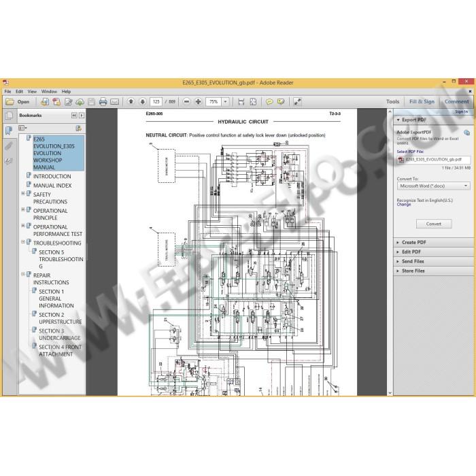Viewport: 476px width, 476px height.
Task: Switch to read mode view
Action: (x=297, y=102)
